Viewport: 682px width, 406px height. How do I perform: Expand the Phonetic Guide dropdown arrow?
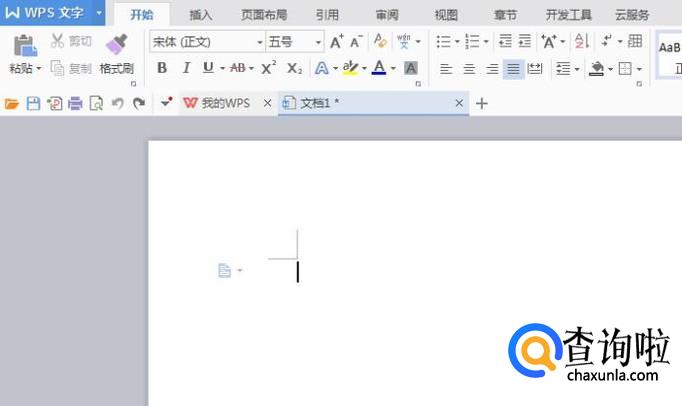[418, 42]
